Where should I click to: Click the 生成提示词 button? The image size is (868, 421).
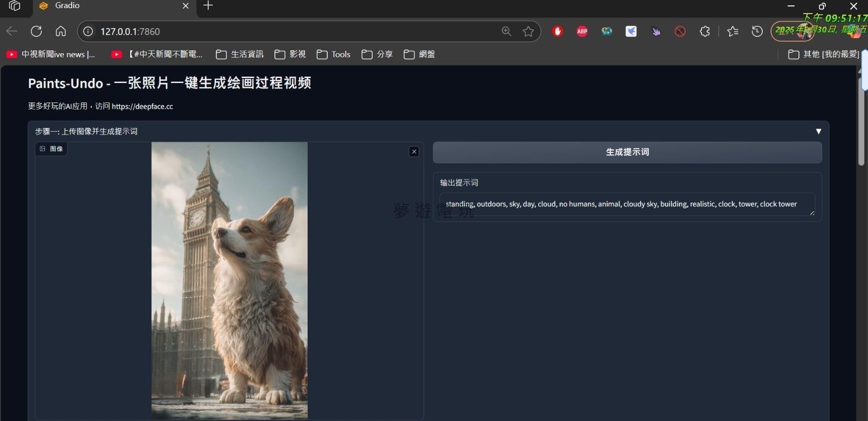pos(627,152)
